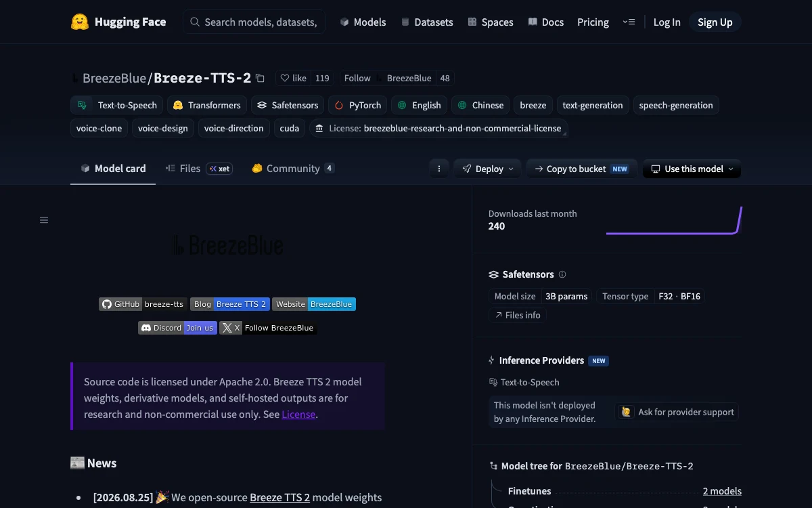812x508 pixels.
Task: Open the Docs navigation item
Action: click(545, 22)
